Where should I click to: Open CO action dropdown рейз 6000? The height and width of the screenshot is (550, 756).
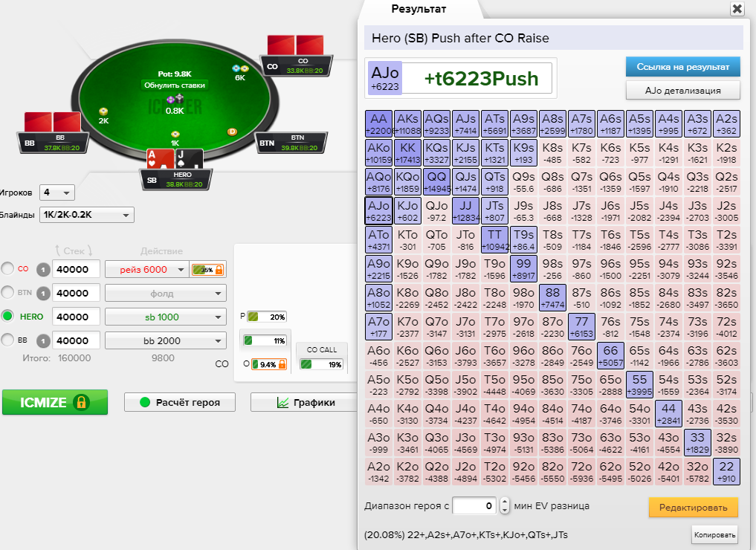tap(146, 270)
